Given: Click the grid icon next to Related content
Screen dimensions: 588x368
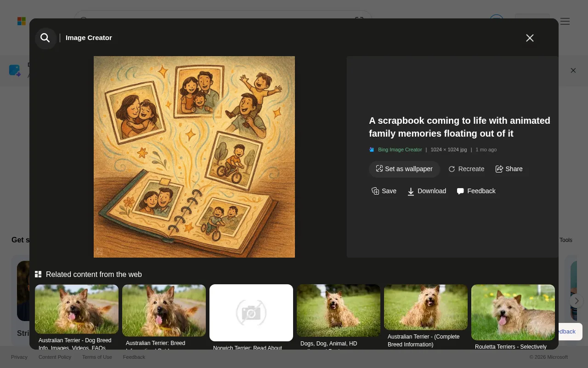Looking at the screenshot, I should (x=38, y=274).
